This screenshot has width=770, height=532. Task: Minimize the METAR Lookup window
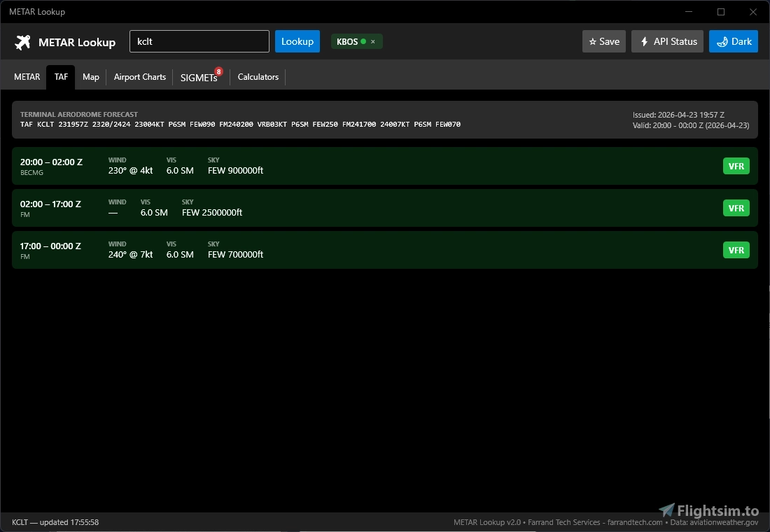(x=689, y=12)
